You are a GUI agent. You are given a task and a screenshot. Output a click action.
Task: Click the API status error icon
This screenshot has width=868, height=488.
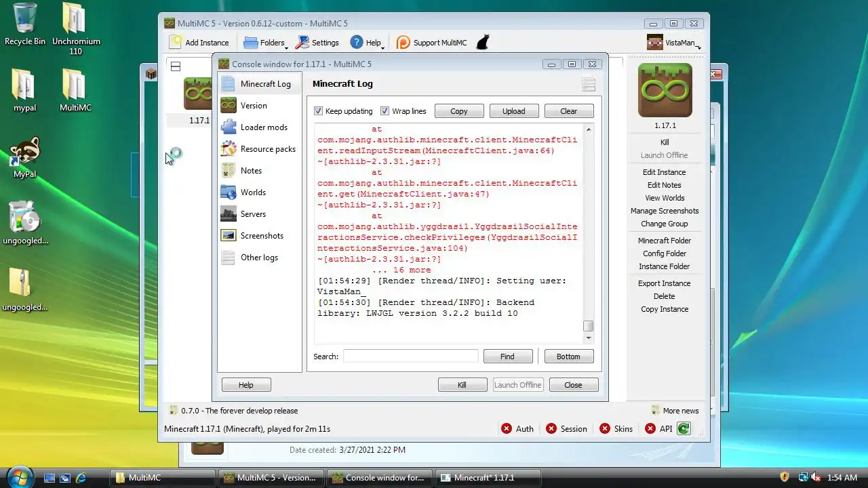(650, 428)
